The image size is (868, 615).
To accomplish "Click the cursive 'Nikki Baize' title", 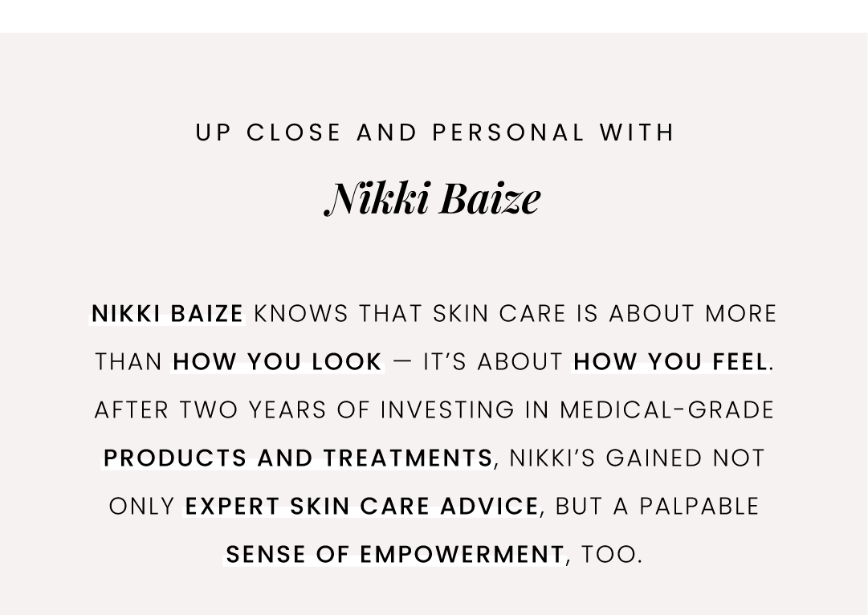I will tap(432, 198).
